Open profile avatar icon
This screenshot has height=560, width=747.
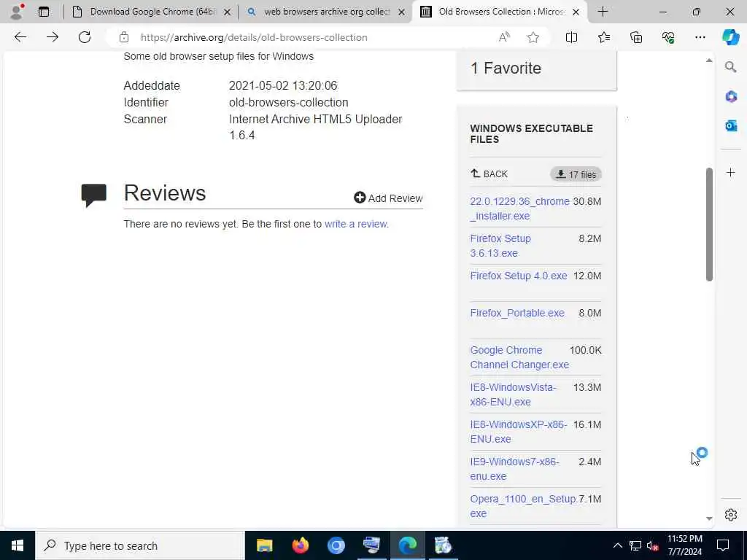pos(17,12)
